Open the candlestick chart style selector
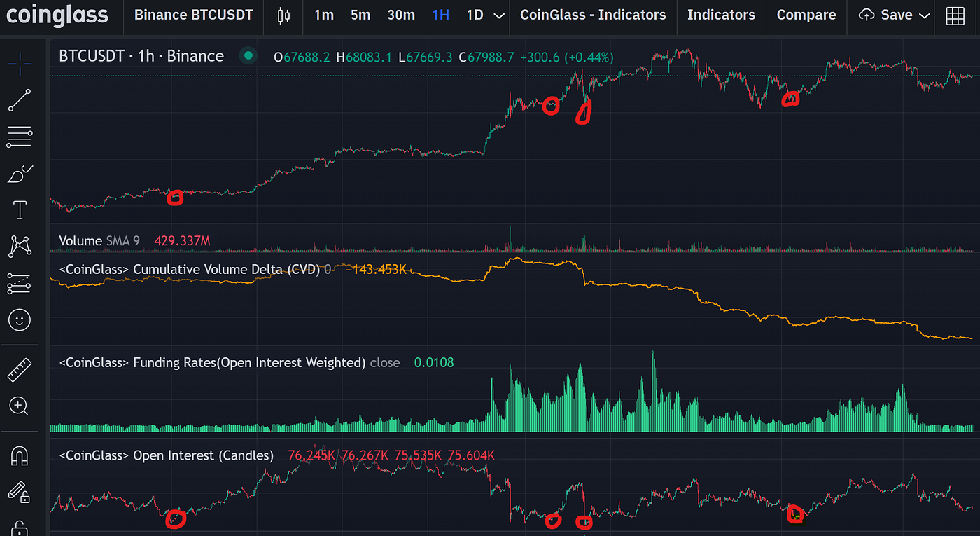This screenshot has width=980, height=536. point(283,15)
